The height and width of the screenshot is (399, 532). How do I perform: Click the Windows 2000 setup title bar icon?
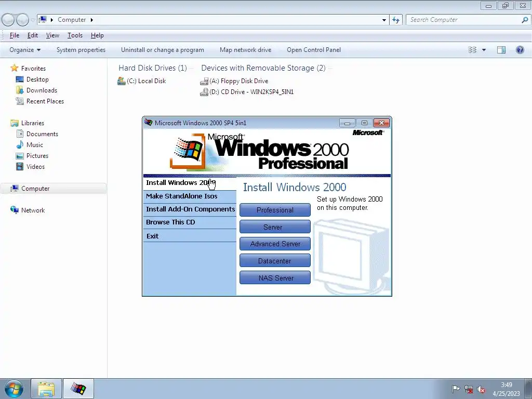(148, 123)
